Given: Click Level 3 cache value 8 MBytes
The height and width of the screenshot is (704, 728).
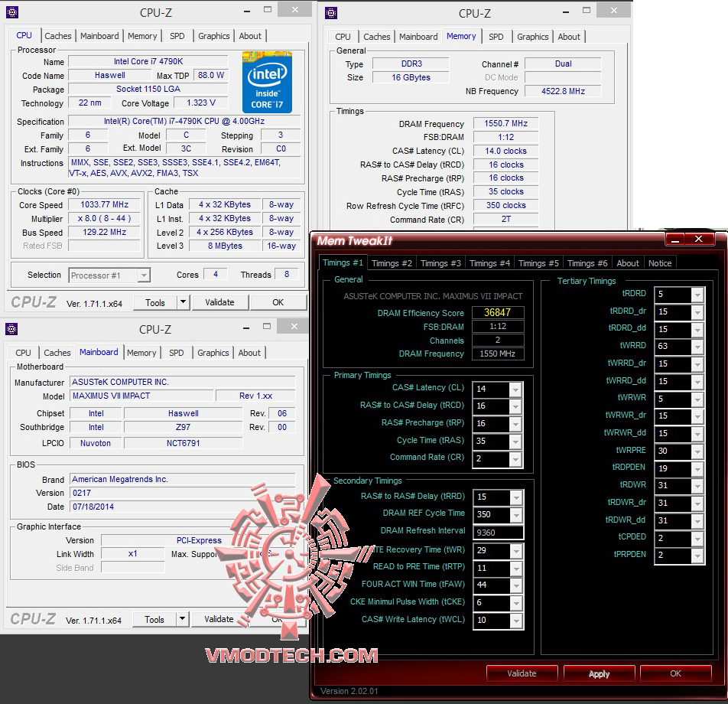Looking at the screenshot, I should point(225,246).
